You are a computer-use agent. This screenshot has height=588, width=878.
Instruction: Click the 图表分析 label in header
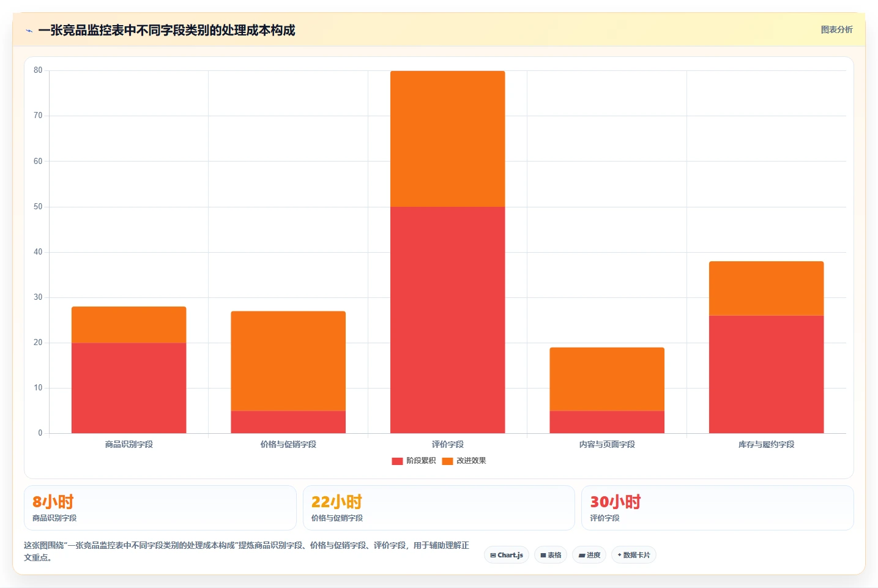coord(836,29)
